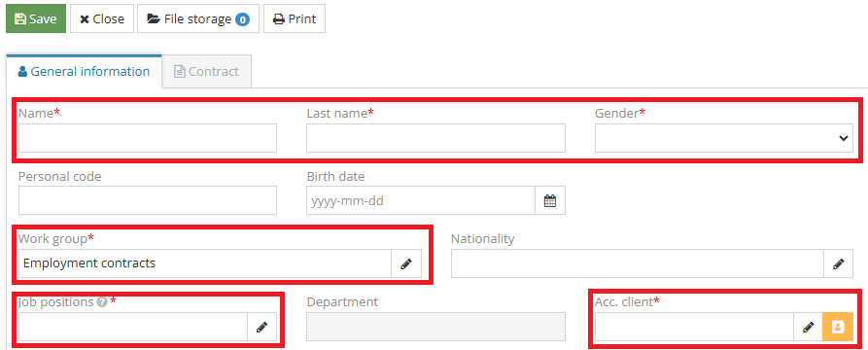The height and width of the screenshot is (350, 868).
Task: Click the Birth date yyyy-mm-dd field
Action: (x=421, y=200)
